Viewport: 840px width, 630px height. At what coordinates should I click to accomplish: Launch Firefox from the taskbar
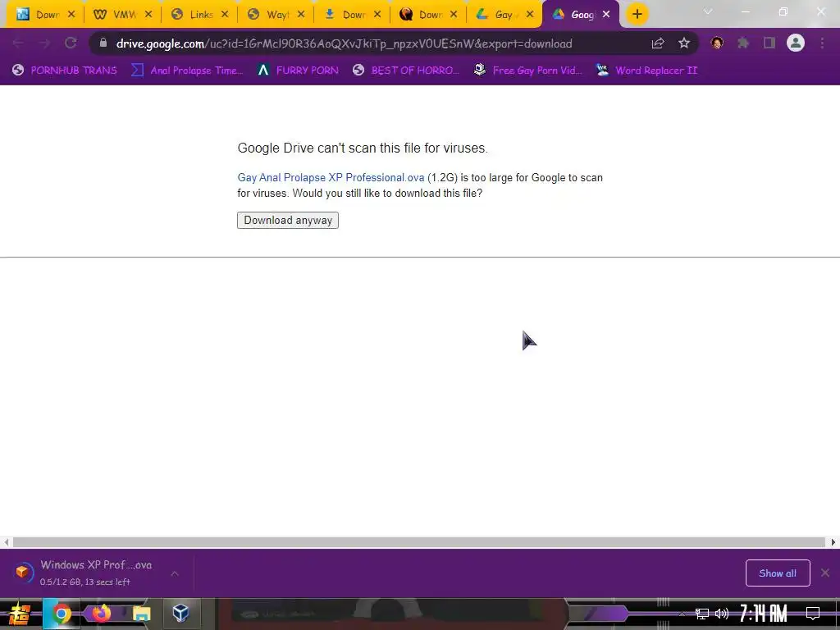100,614
